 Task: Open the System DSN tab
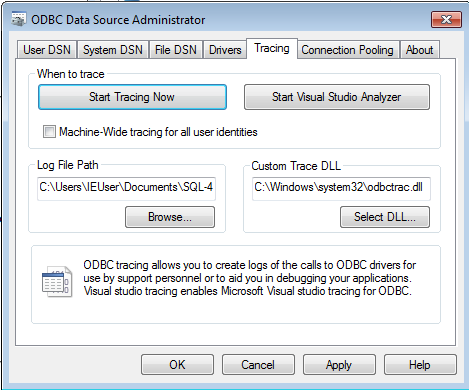tap(113, 50)
